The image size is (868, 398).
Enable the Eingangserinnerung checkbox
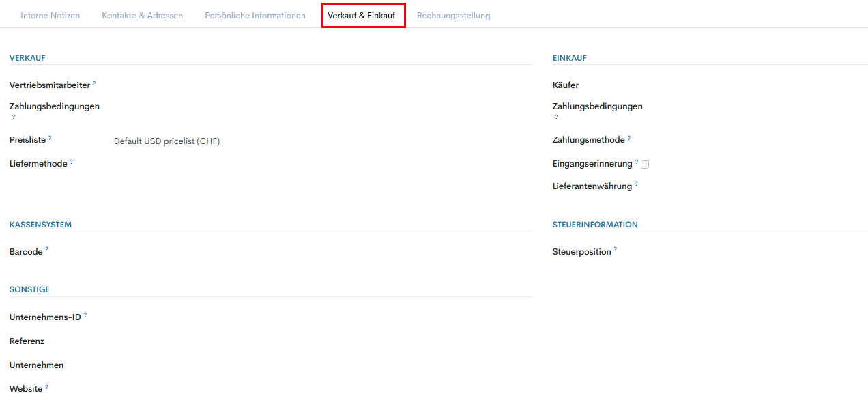645,165
